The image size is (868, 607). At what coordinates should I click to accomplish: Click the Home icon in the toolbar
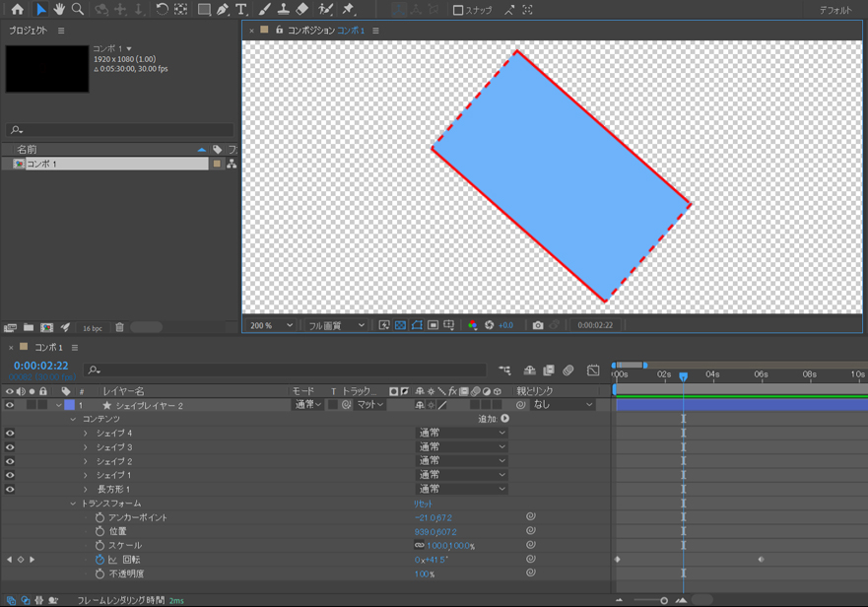tap(17, 10)
